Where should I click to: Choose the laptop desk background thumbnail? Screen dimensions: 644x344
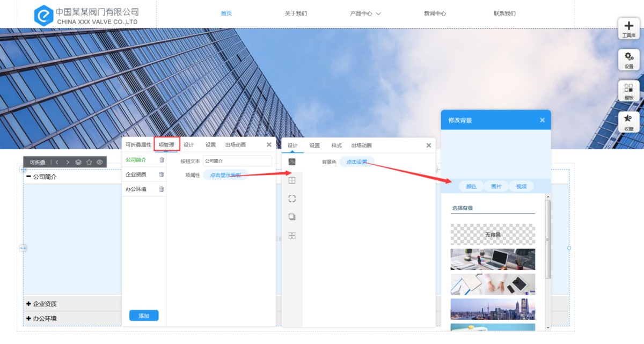[493, 259]
